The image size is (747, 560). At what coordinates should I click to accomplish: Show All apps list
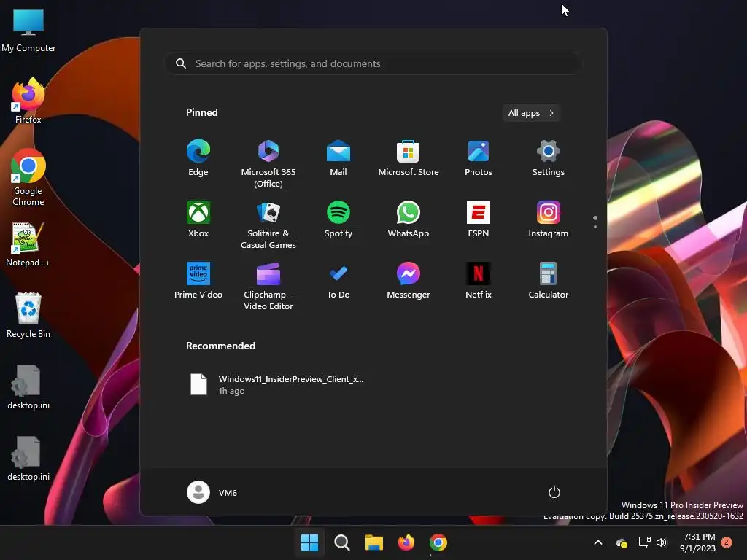click(x=531, y=113)
